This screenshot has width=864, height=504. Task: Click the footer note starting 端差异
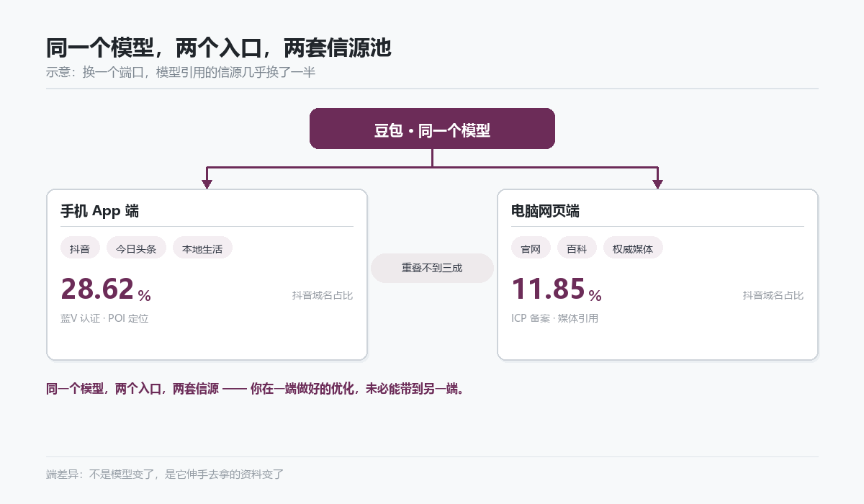pyautogui.click(x=165, y=474)
